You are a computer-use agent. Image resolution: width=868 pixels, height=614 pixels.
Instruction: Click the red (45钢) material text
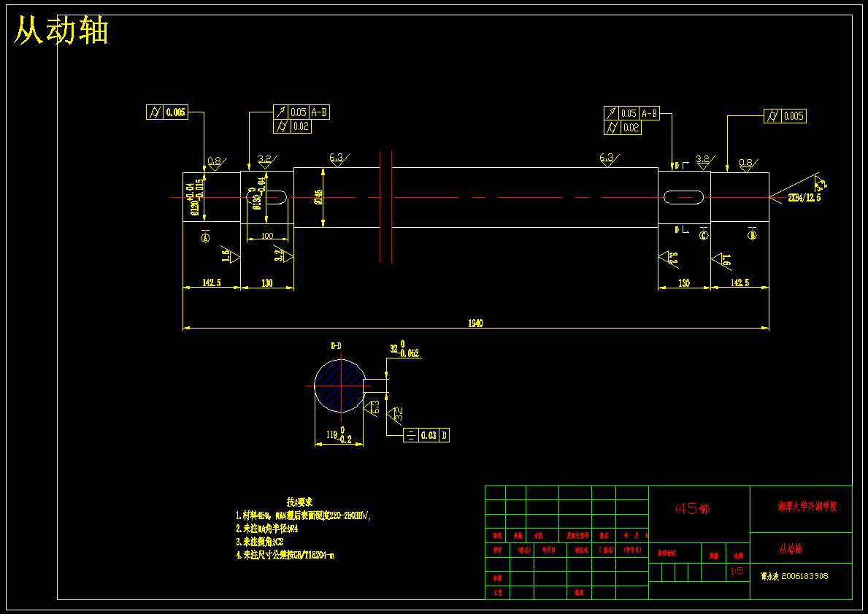(x=693, y=509)
